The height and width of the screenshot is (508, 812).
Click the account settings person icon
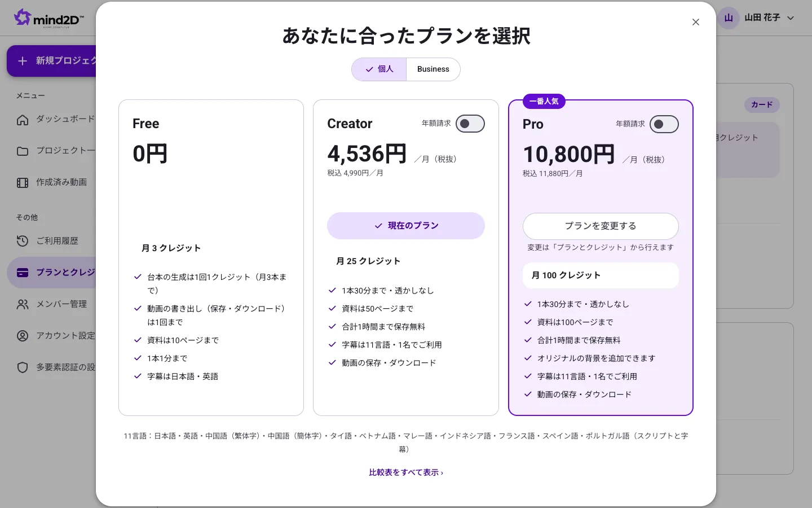coord(23,336)
